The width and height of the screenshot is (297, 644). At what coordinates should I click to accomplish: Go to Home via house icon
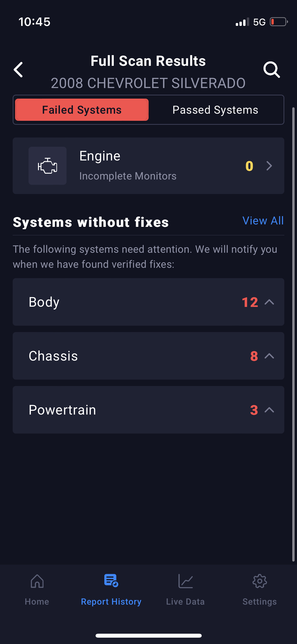coord(37,581)
